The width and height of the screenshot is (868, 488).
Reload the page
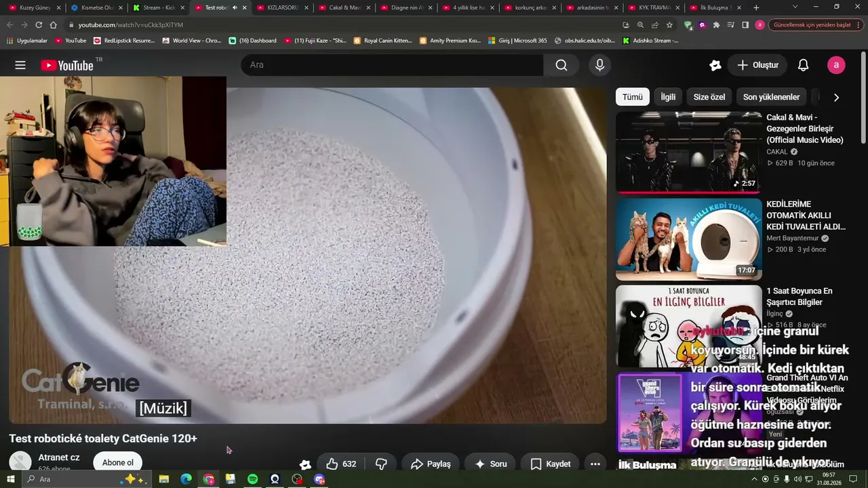tap(39, 25)
